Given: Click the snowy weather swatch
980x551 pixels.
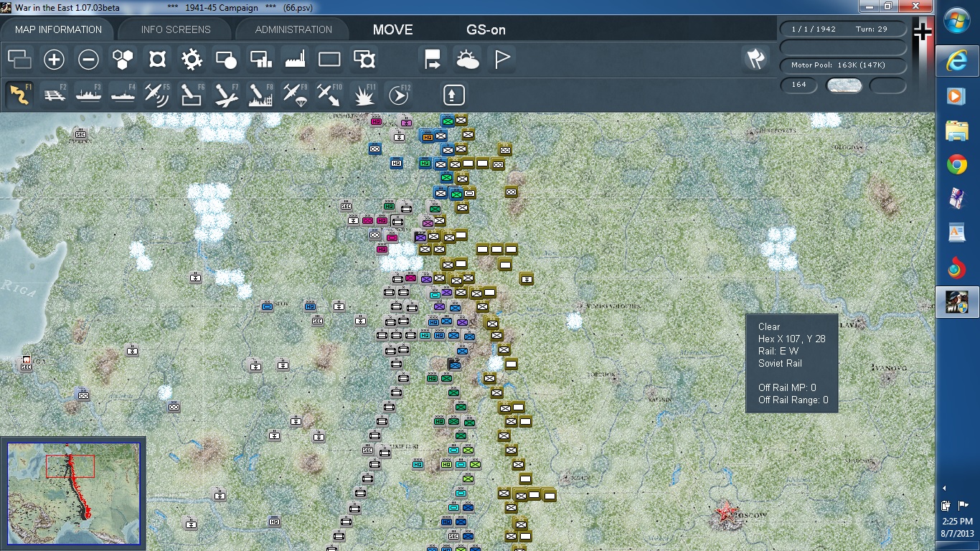Looking at the screenshot, I should (x=844, y=85).
